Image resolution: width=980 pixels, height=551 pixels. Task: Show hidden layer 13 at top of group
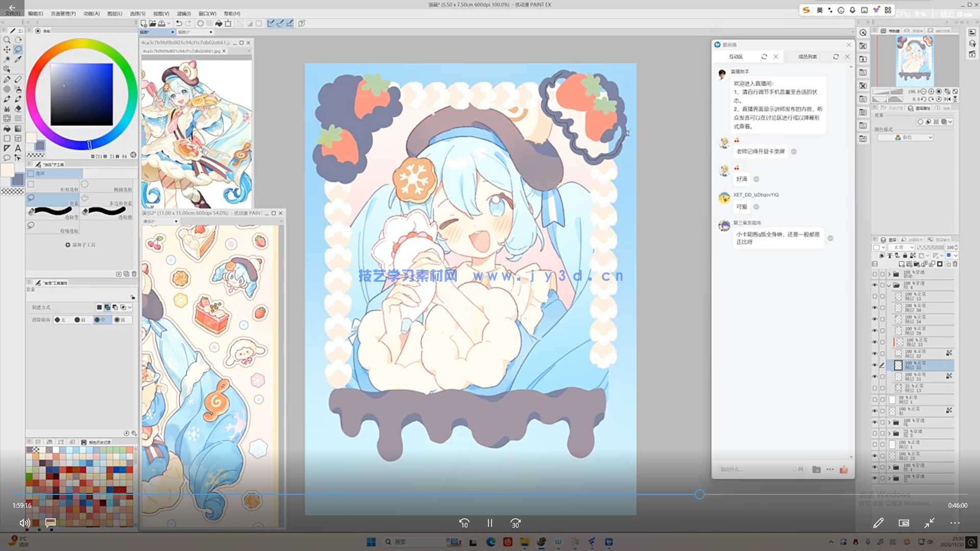[874, 296]
